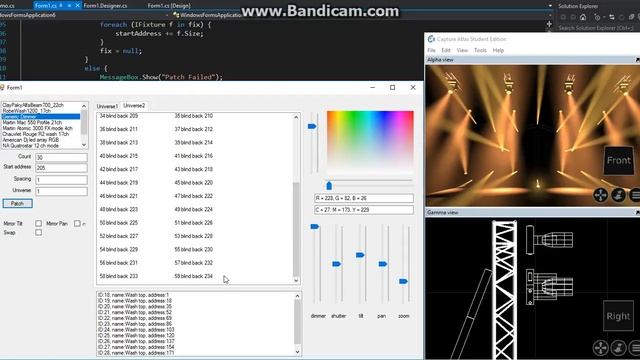Viewport: 640px width, 360px height.
Task: Click Search Solution Explorer box
Action: (597, 28)
